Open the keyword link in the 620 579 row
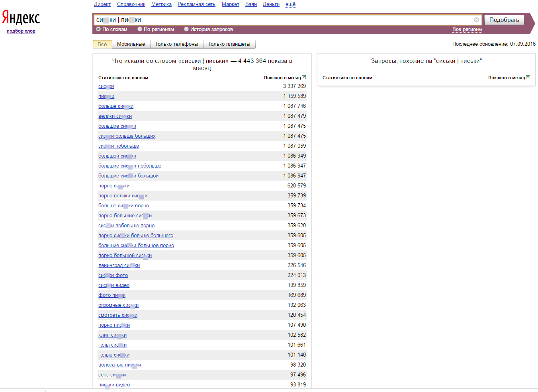538x392 pixels. (x=114, y=186)
